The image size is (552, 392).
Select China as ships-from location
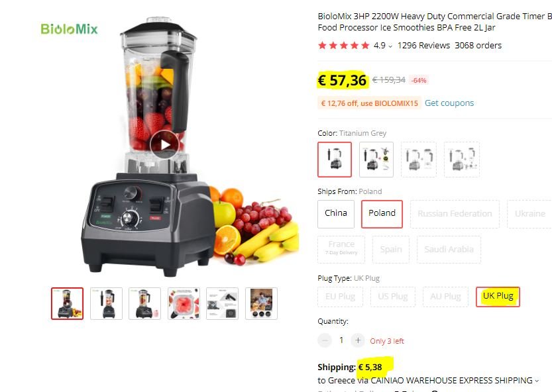tap(336, 214)
